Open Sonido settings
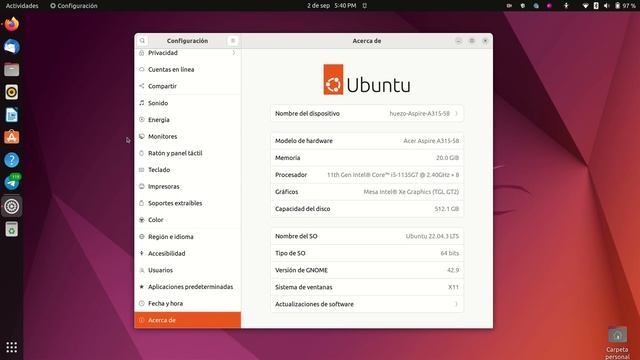 187,103
